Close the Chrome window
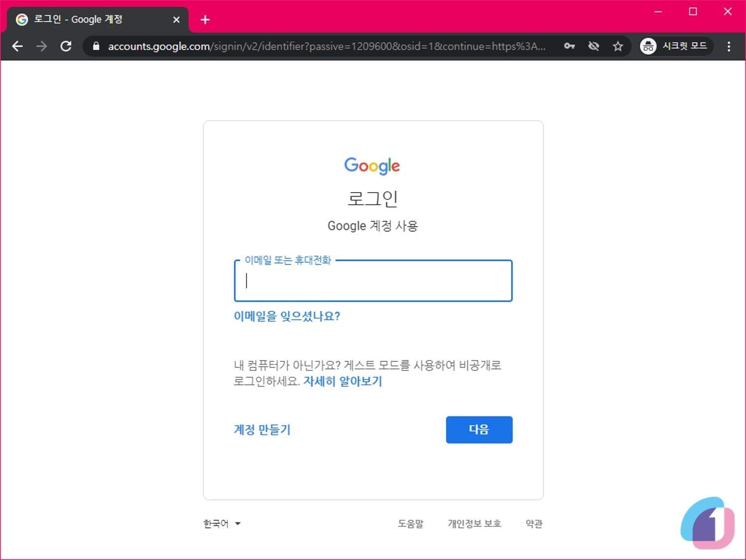Viewport: 746px width, 560px height. pyautogui.click(x=728, y=11)
